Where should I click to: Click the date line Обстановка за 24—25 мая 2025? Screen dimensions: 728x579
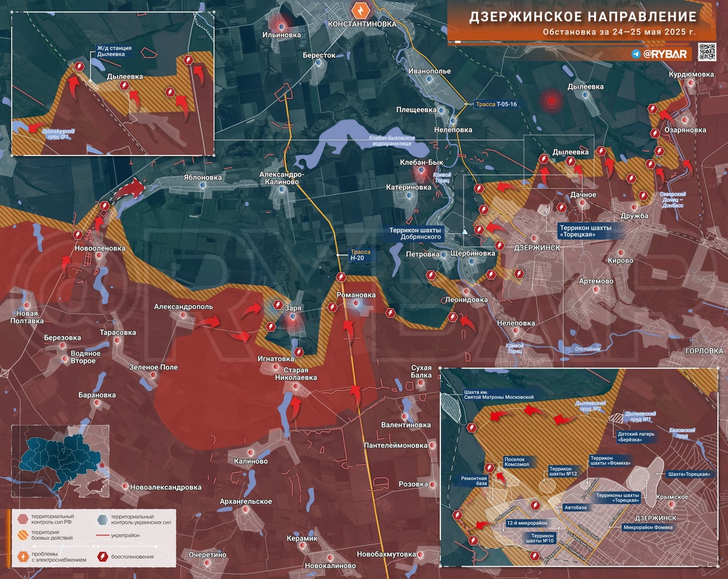coord(619,31)
